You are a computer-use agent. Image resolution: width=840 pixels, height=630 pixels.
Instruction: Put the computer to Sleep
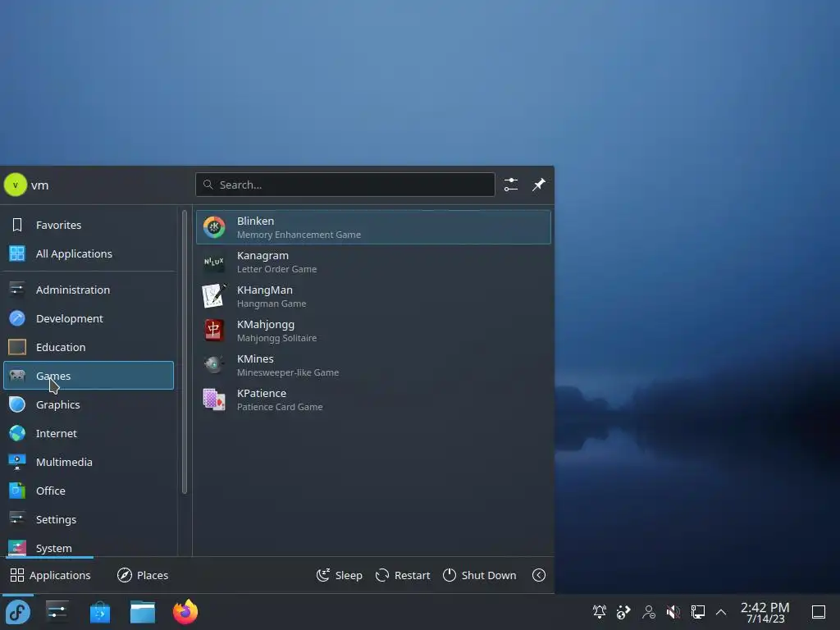pyautogui.click(x=340, y=575)
